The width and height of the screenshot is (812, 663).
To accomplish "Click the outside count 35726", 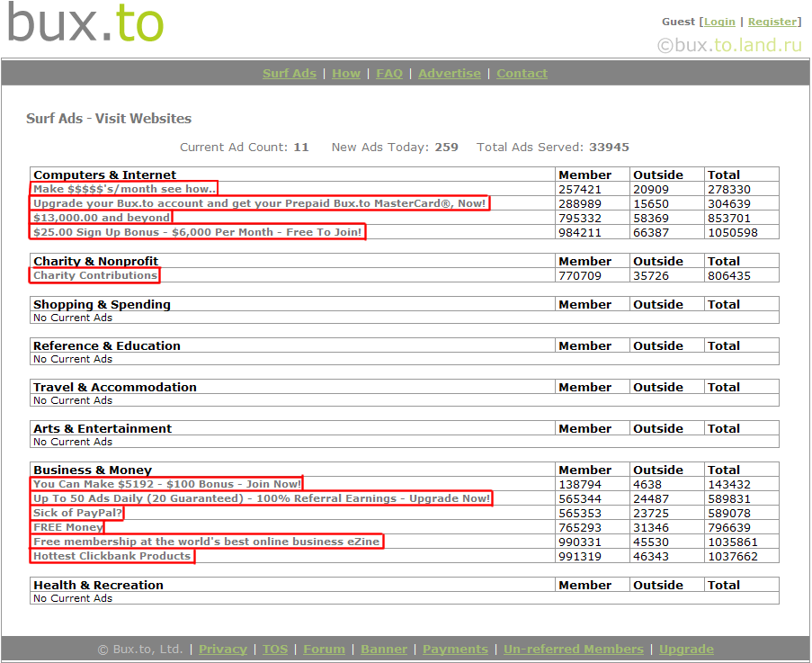I will point(650,275).
